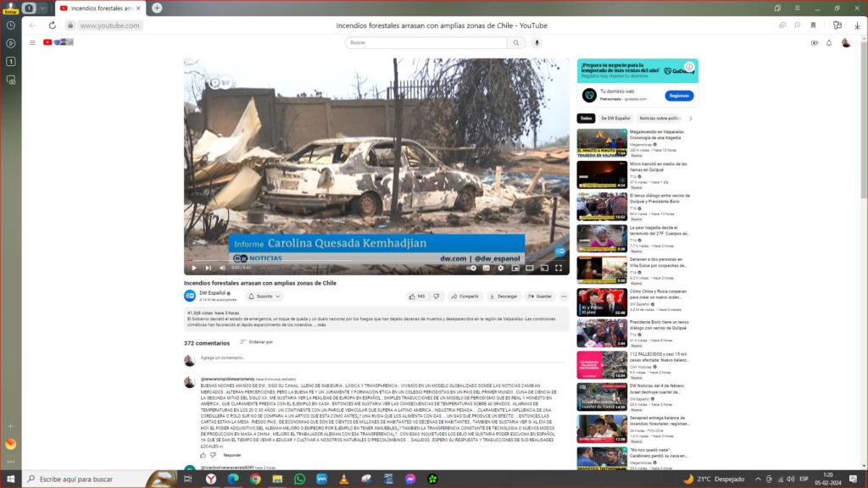This screenshot has width=868, height=488.
Task: Switch the player to theater mode
Action: [x=530, y=268]
